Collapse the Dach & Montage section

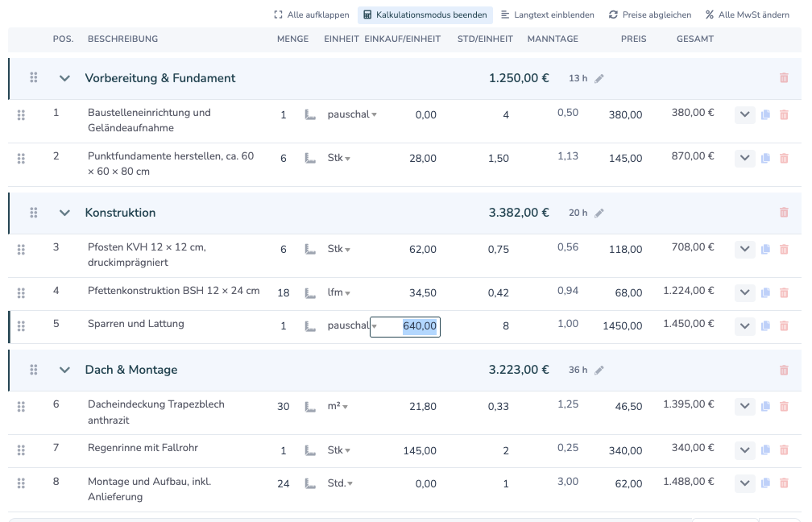(x=64, y=370)
